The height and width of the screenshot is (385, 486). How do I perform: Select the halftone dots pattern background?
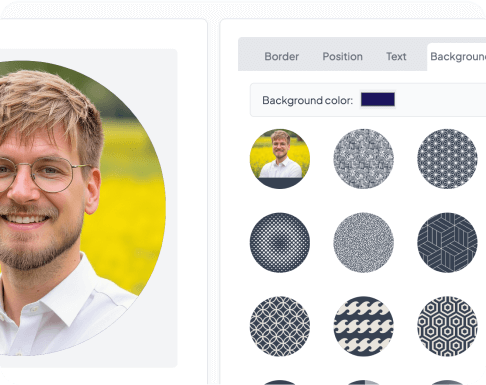(x=280, y=242)
